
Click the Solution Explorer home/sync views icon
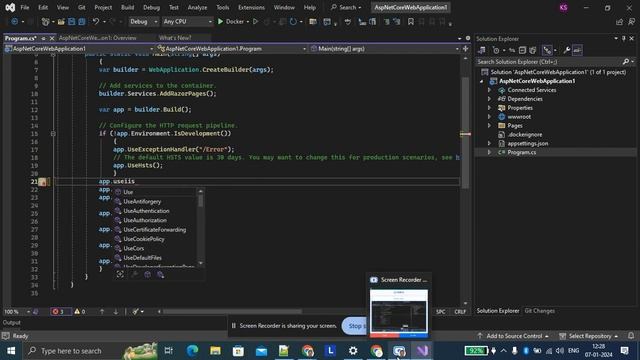click(482, 50)
